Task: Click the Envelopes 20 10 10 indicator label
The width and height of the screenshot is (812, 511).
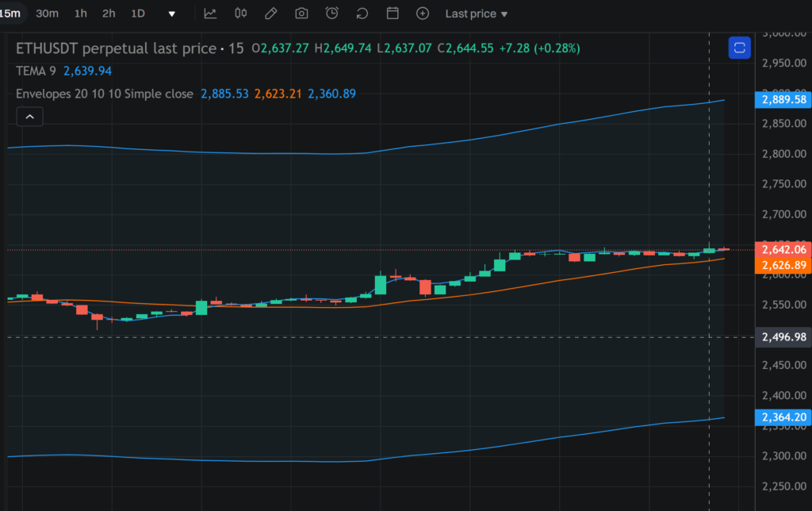Action: pyautogui.click(x=104, y=94)
